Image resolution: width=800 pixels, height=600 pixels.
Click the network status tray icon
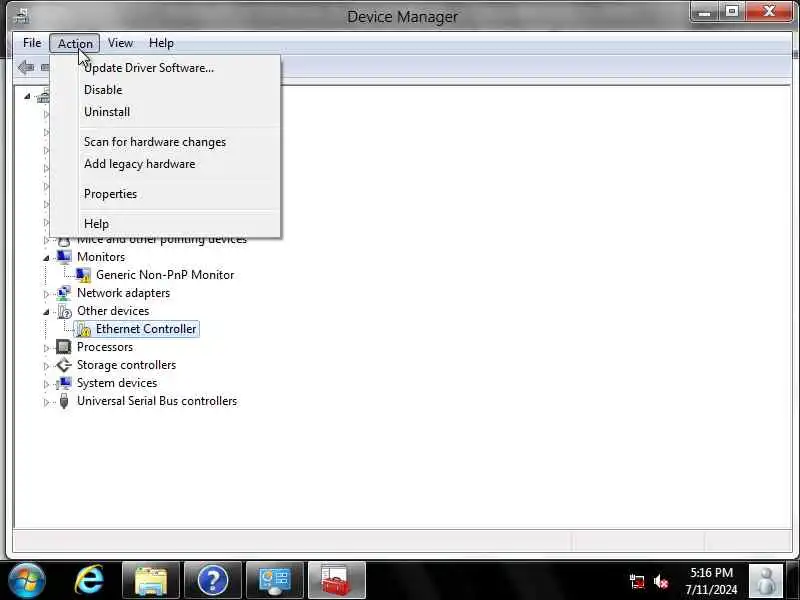637,581
